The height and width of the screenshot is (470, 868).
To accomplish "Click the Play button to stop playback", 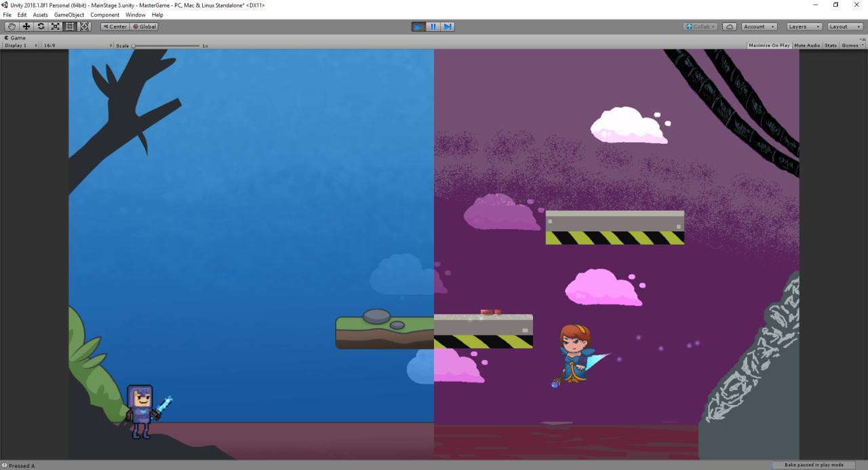I will pos(418,26).
